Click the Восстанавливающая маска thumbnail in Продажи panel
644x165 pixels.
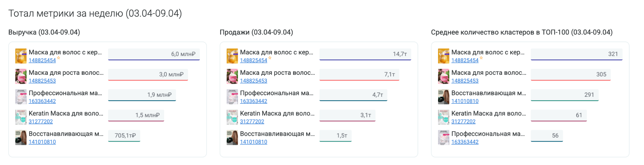[x=232, y=138]
